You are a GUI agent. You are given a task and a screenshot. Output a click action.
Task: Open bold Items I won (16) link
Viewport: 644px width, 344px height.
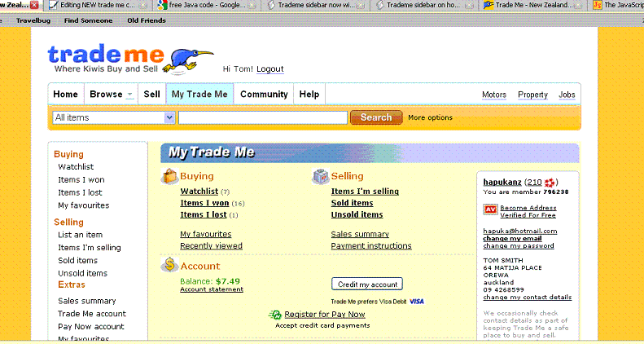click(x=204, y=203)
